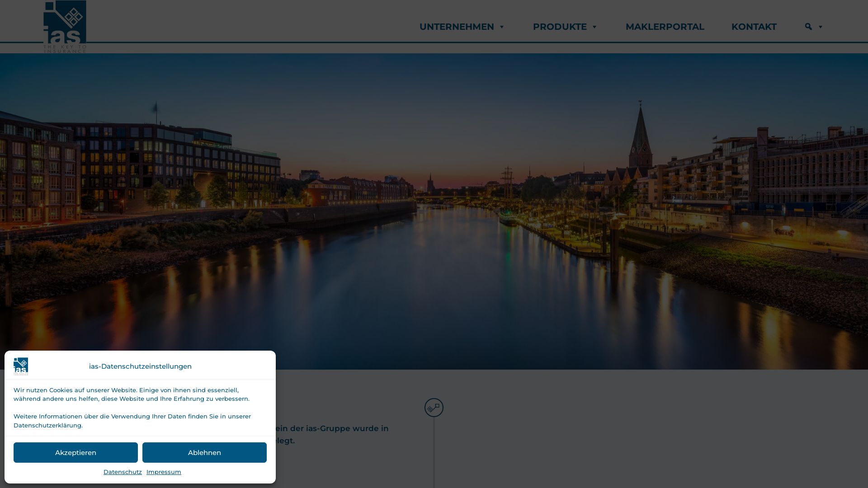Open the Datenschutz link

coord(123,472)
